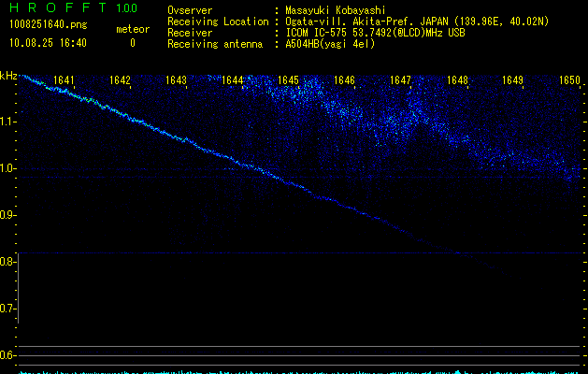Click the 1642 time marker
This screenshot has height=374, width=588.
pos(120,80)
